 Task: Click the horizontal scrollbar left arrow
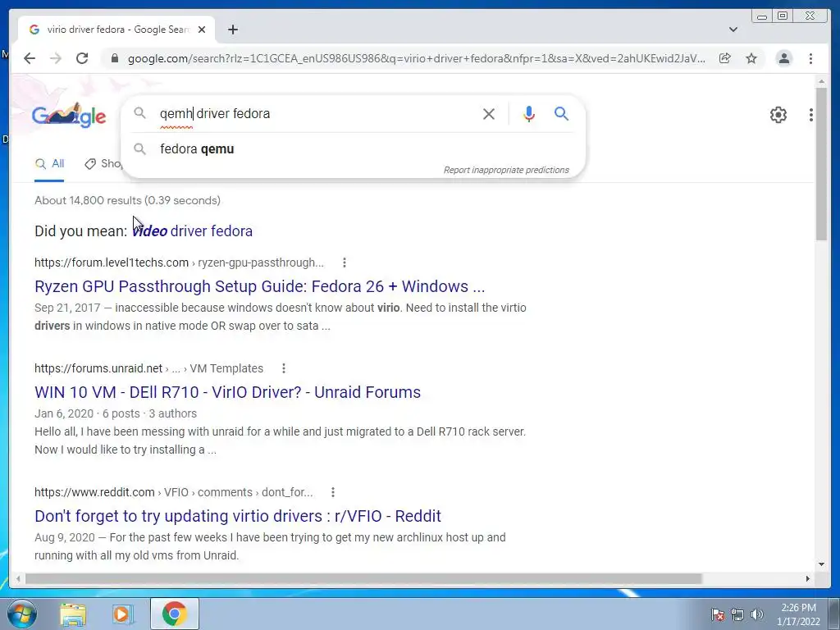[x=18, y=578]
